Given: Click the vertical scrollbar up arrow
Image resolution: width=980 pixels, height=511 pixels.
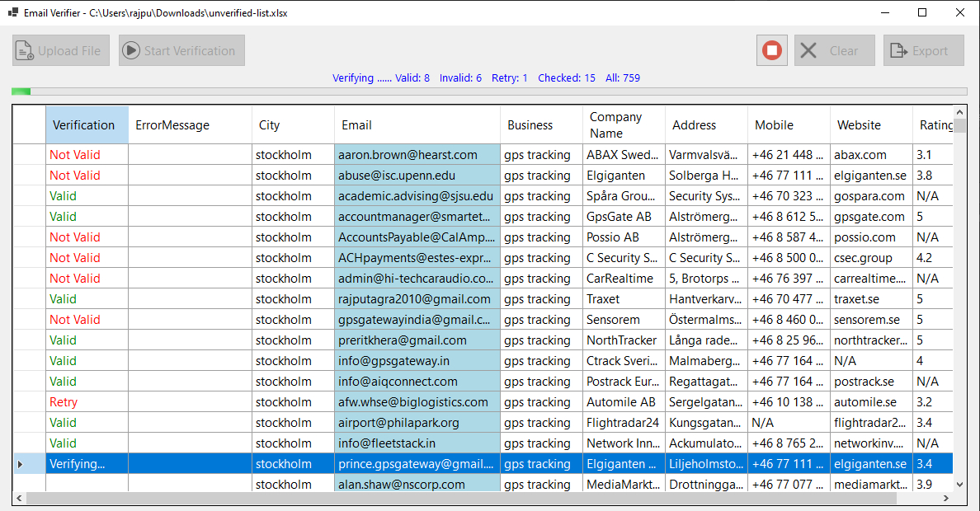Looking at the screenshot, I should click(x=960, y=112).
